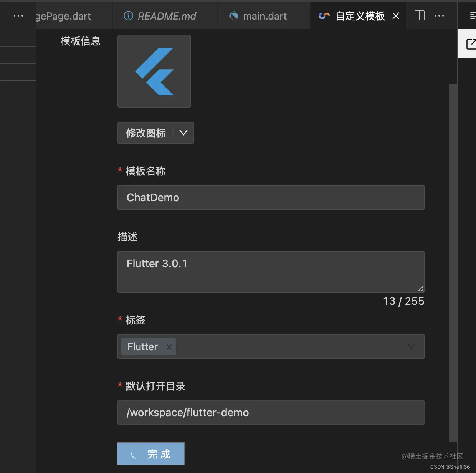Expand the 修改图标 dropdown arrow
The image size is (476, 473).
(x=183, y=133)
